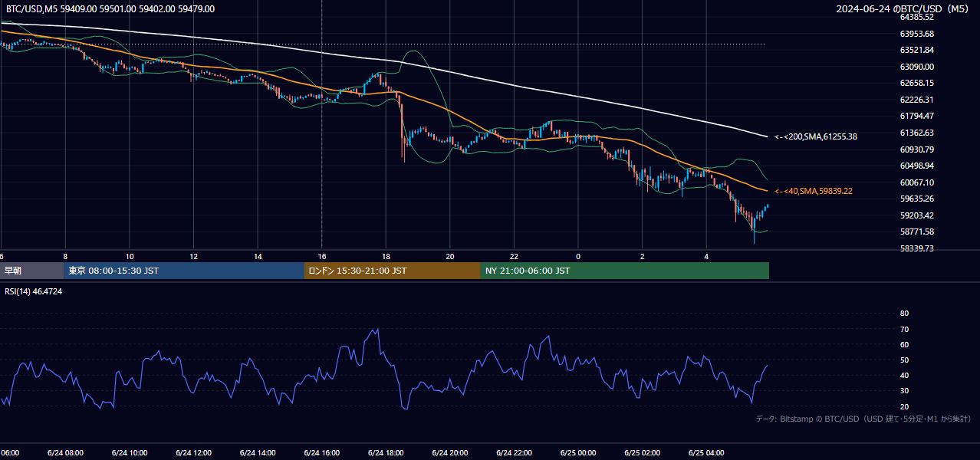
Task: Click RSI level label 30
Action: point(904,390)
